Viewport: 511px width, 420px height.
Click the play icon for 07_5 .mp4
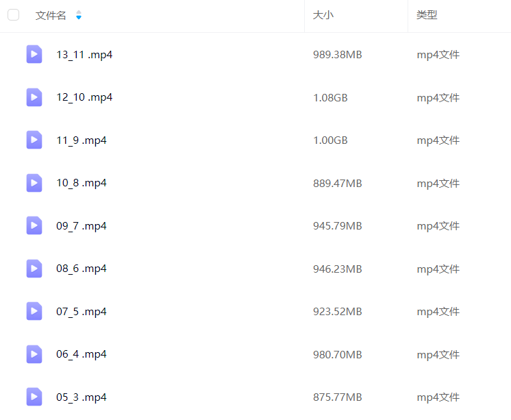tap(34, 311)
